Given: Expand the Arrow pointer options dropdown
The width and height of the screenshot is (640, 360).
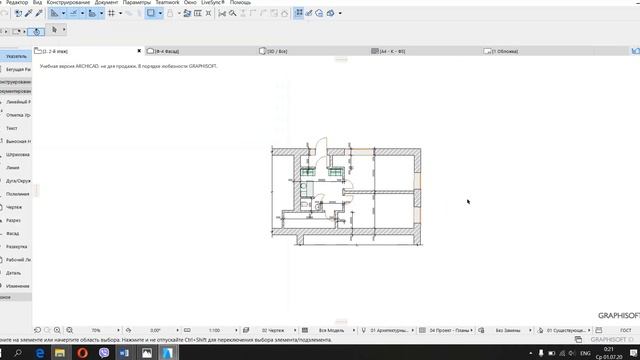Looking at the screenshot, I should pyautogui.click(x=64, y=30).
